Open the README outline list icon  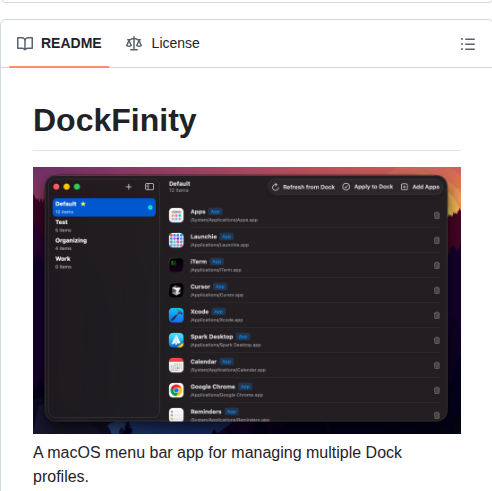coord(468,44)
